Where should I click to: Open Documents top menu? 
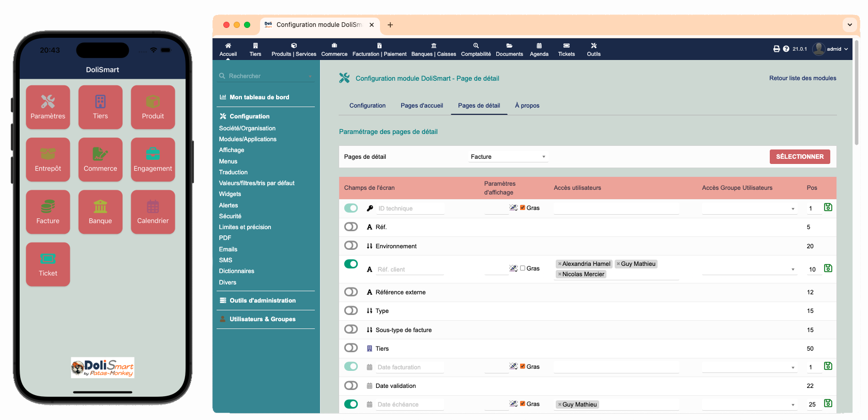pos(509,49)
